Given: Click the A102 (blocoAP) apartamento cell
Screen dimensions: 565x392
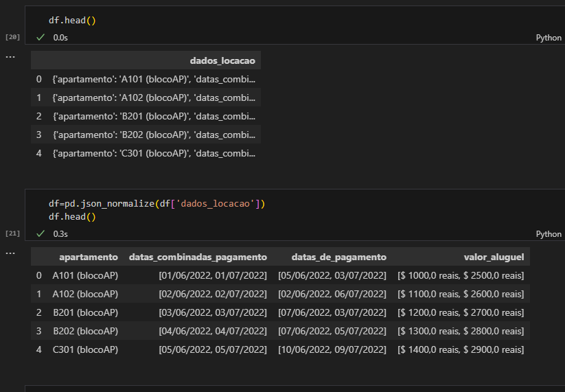Looking at the screenshot, I should [x=85, y=294].
